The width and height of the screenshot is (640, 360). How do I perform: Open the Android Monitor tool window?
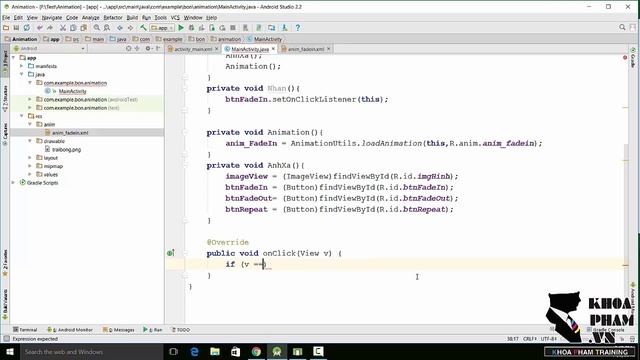point(70,329)
